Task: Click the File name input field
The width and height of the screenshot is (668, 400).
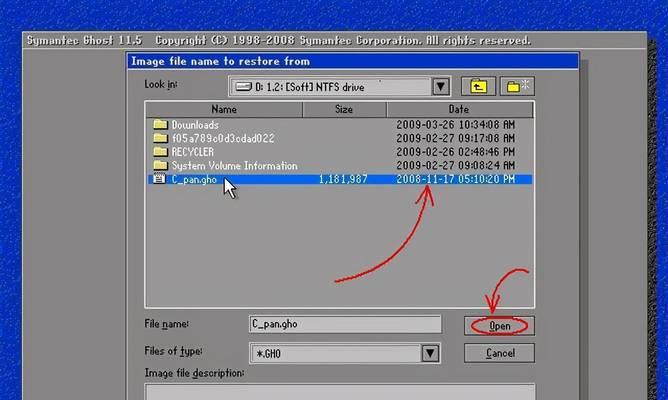Action: point(345,324)
